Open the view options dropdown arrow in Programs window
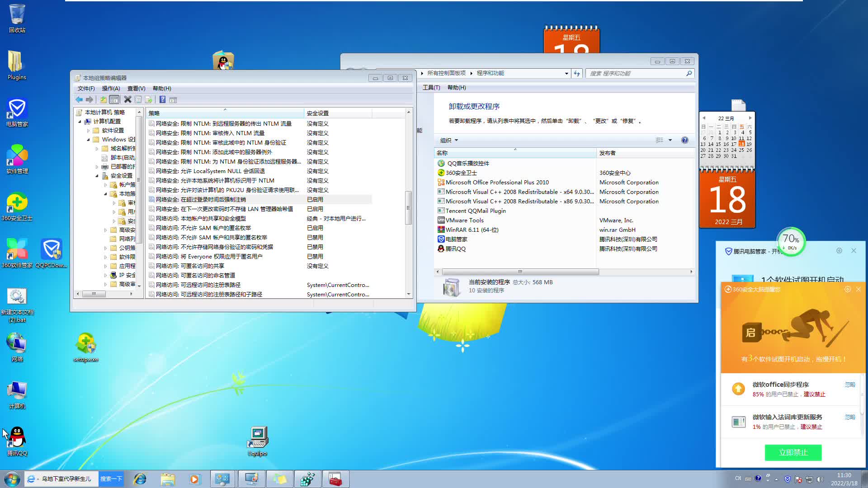The width and height of the screenshot is (868, 488). pyautogui.click(x=670, y=140)
